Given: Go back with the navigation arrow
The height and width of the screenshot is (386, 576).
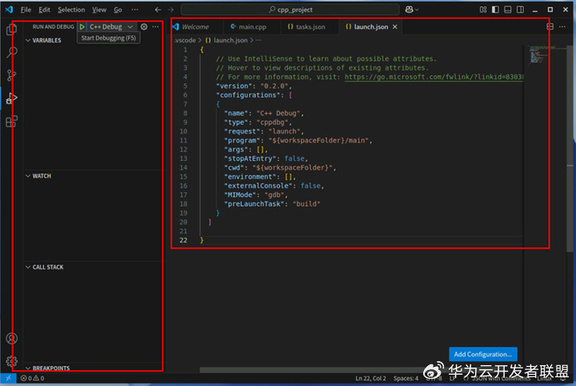Looking at the screenshot, I should click(x=158, y=10).
